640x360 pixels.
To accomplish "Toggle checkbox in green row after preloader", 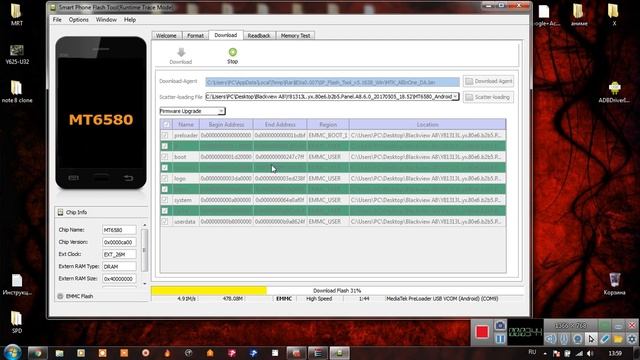I will [x=165, y=146].
